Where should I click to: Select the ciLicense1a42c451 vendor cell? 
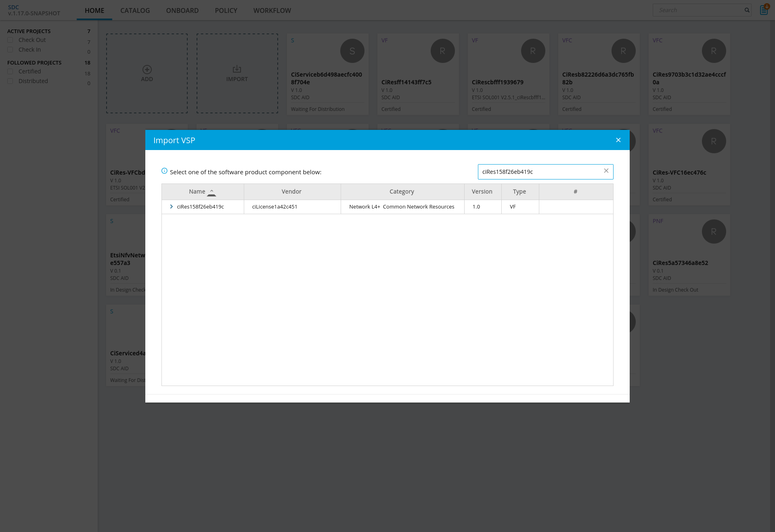(x=292, y=207)
